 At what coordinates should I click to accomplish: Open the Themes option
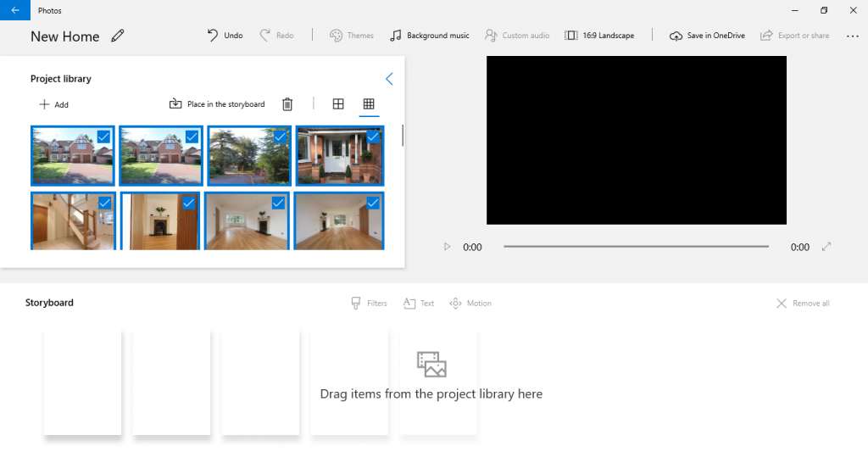tap(352, 36)
